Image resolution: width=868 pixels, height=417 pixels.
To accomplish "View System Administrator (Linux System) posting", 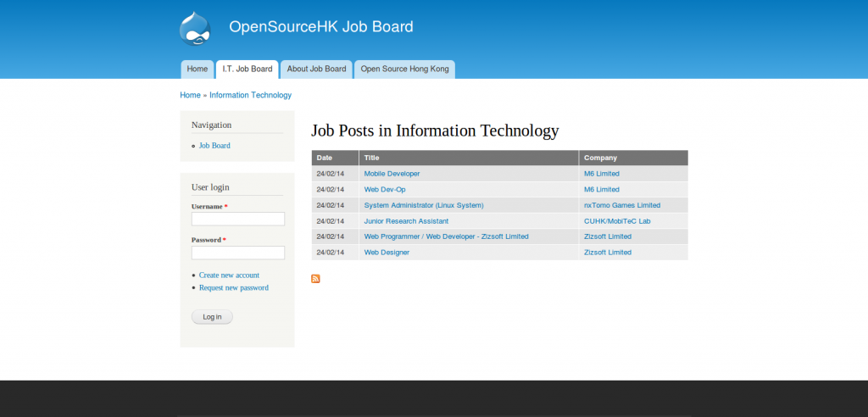I will tap(423, 205).
